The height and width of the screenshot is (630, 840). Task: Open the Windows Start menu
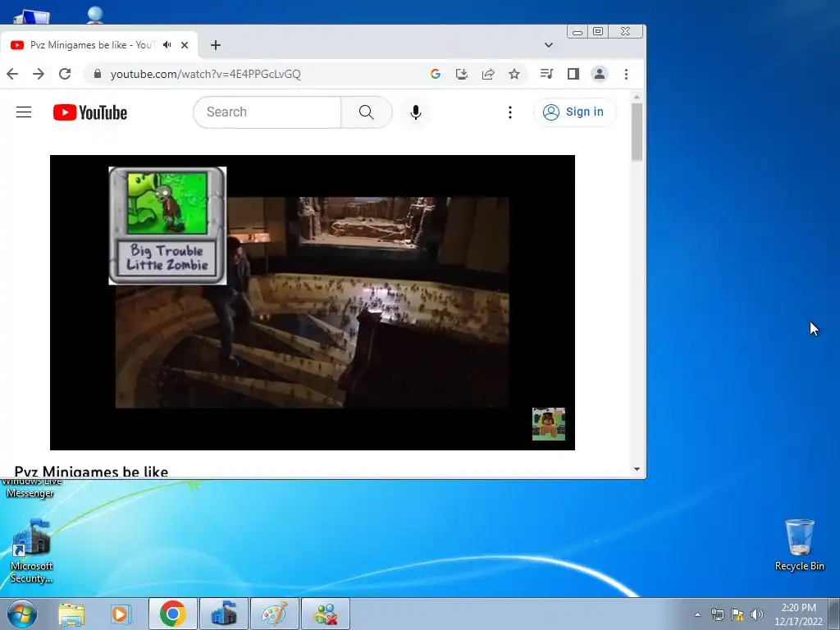coord(21,614)
